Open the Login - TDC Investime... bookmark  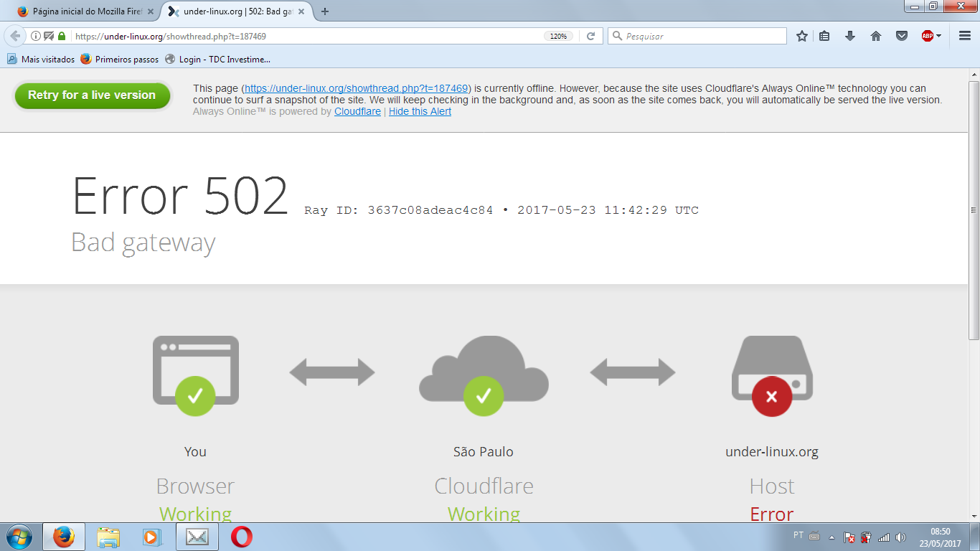click(x=217, y=60)
